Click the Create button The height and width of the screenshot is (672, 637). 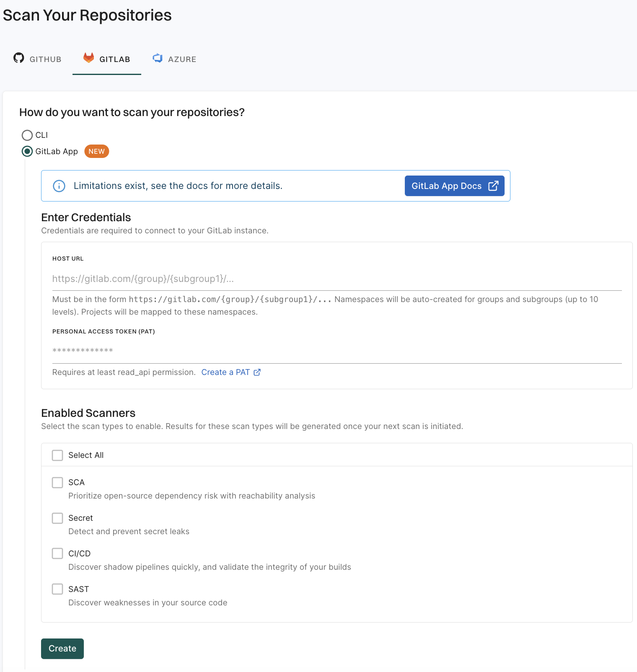tap(62, 649)
